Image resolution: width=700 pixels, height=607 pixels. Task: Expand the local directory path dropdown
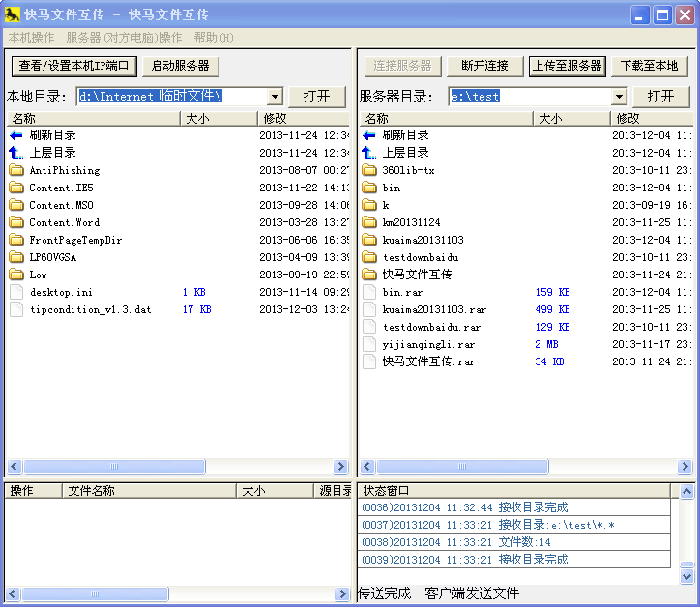274,97
